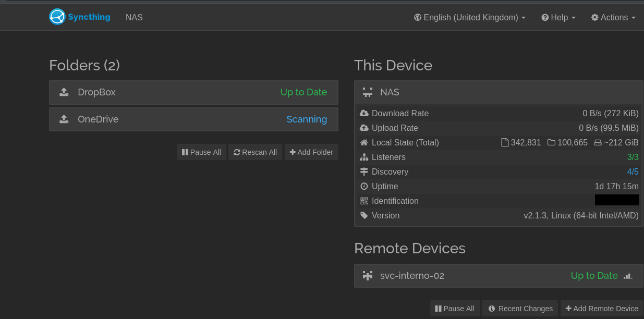Click the Discovery signpost icon
Screen dimensions: 644x319
[x=364, y=171]
